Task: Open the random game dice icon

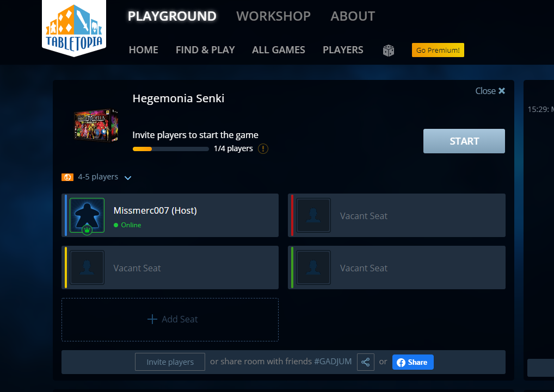Action: coord(389,51)
